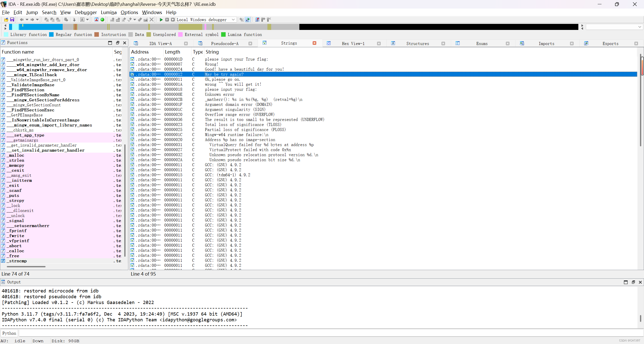Sort strings by the Length column header
Image resolution: width=644 pixels, height=344 pixels.
pos(177,52)
